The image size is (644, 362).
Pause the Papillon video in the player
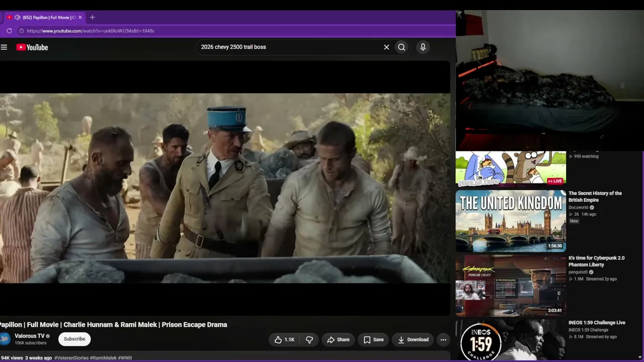coord(225,188)
